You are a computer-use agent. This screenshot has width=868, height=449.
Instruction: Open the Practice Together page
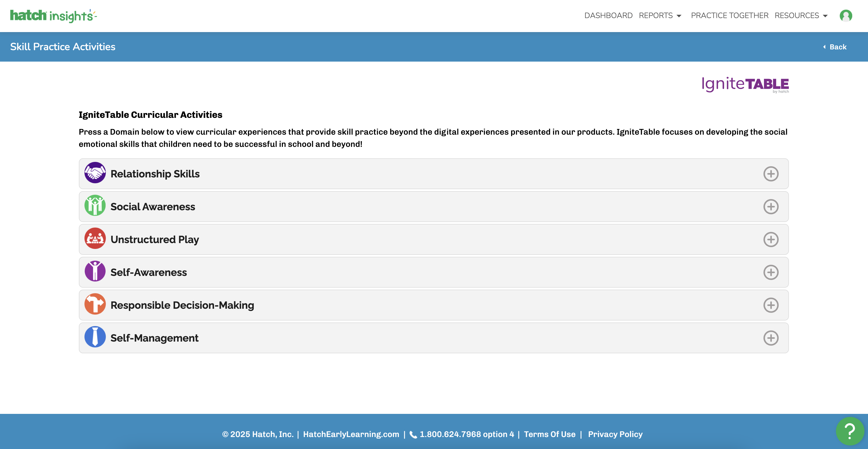point(730,16)
